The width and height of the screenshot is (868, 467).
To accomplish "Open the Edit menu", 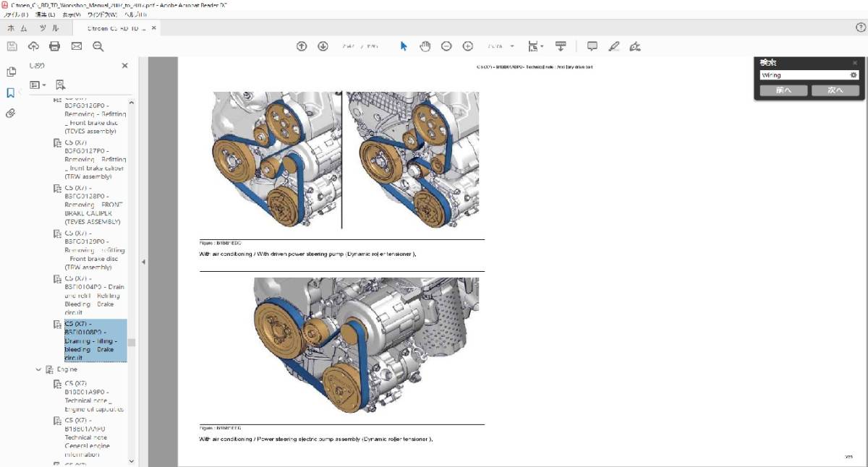I will (45, 14).
